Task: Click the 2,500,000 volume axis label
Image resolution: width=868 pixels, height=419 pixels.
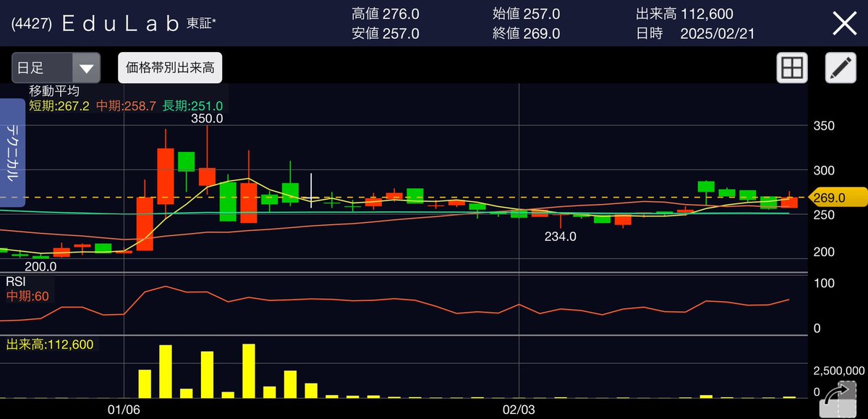Action: (838, 370)
